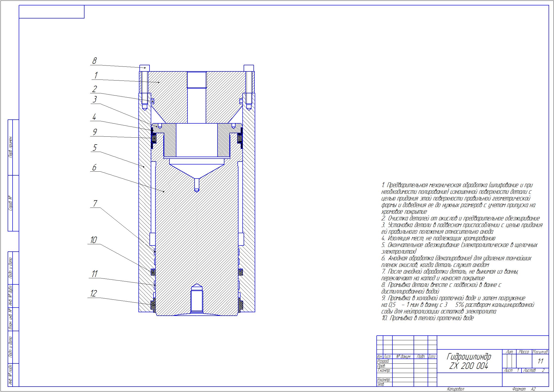The width and height of the screenshot is (554, 392).
Task: Select callout number 5 label
Action: tap(95, 147)
